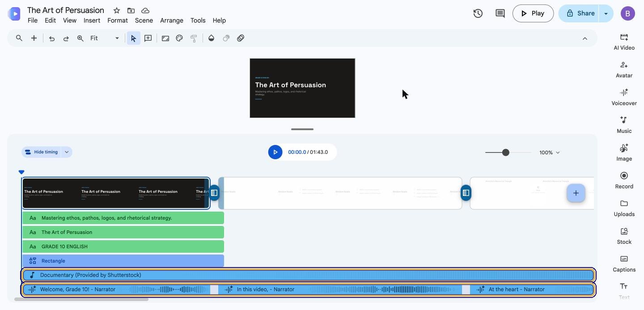The image size is (644, 310).
Task: Select the first scene thumbnail strip
Action: click(x=116, y=193)
